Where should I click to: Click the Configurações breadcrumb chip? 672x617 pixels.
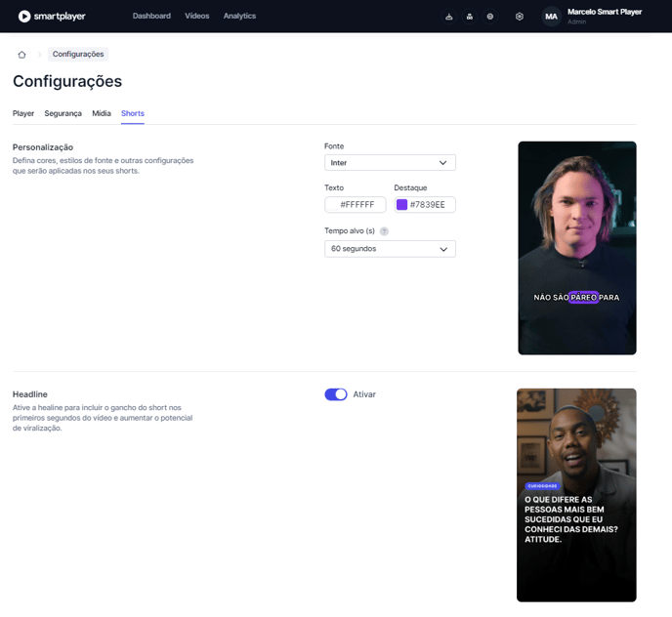[78, 54]
